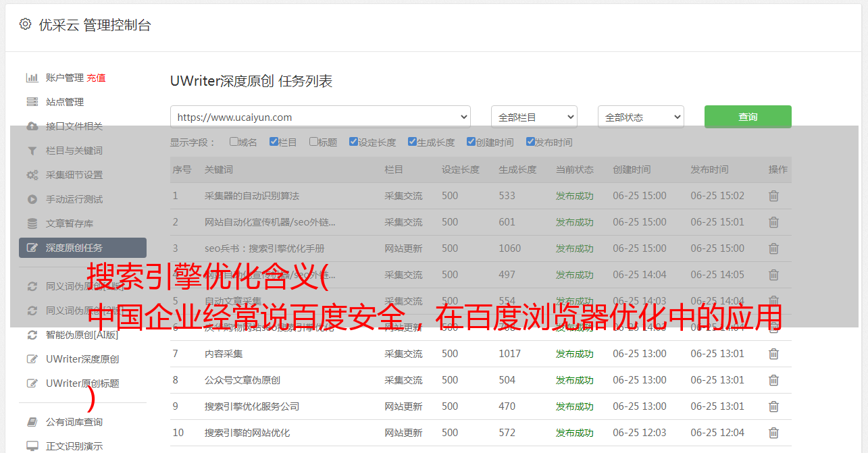868x453 pixels.
Task: Select UWriter原创标题 in the sidebar
Action: pos(82,383)
